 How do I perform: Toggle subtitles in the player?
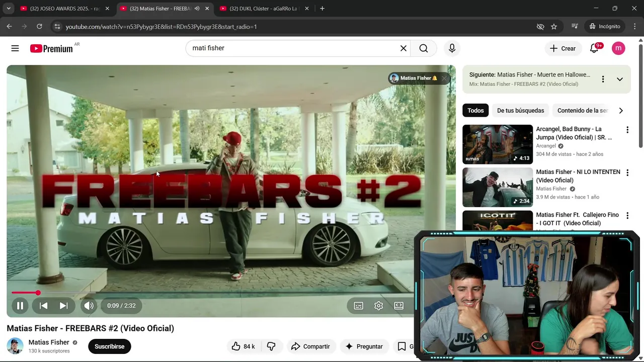[359, 305]
